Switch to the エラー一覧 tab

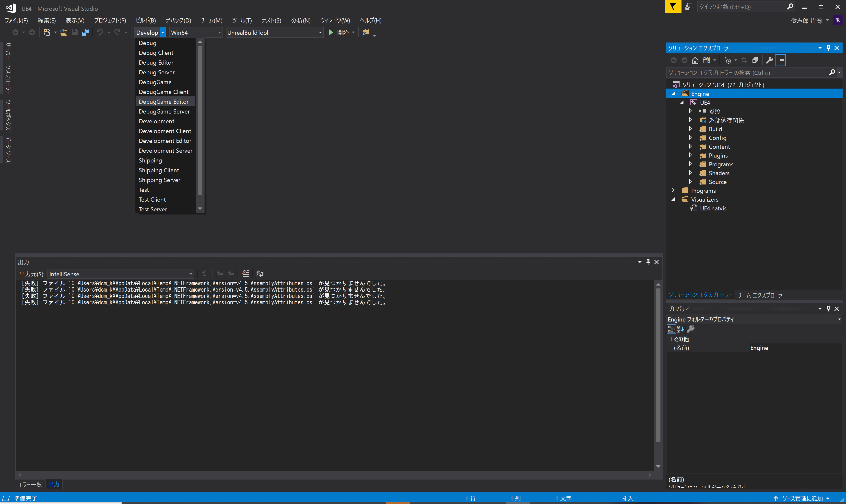tap(30, 485)
